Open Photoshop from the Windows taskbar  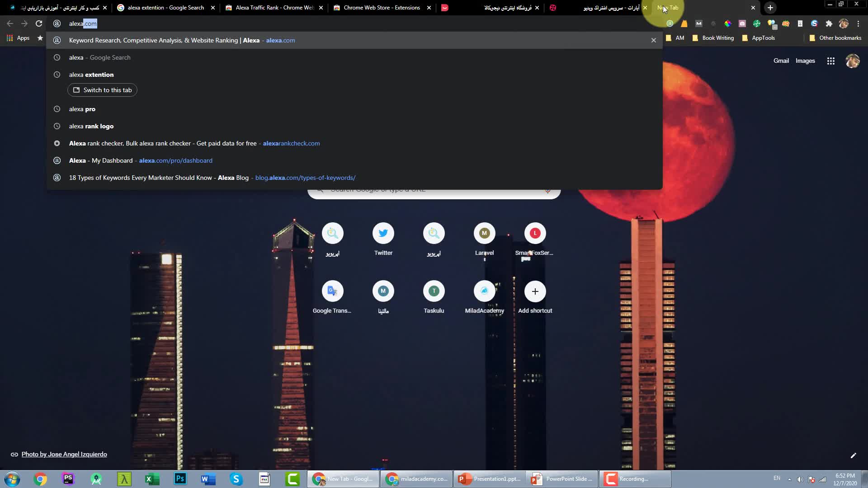click(180, 479)
